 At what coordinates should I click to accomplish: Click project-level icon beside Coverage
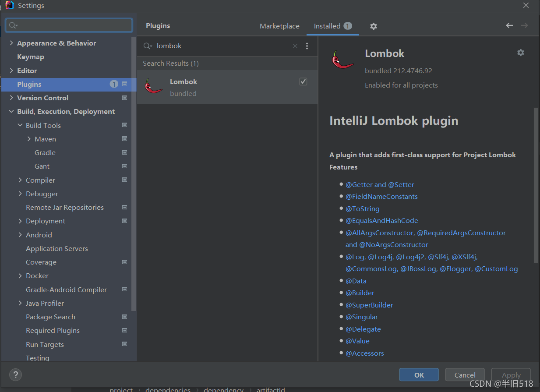[x=124, y=262]
